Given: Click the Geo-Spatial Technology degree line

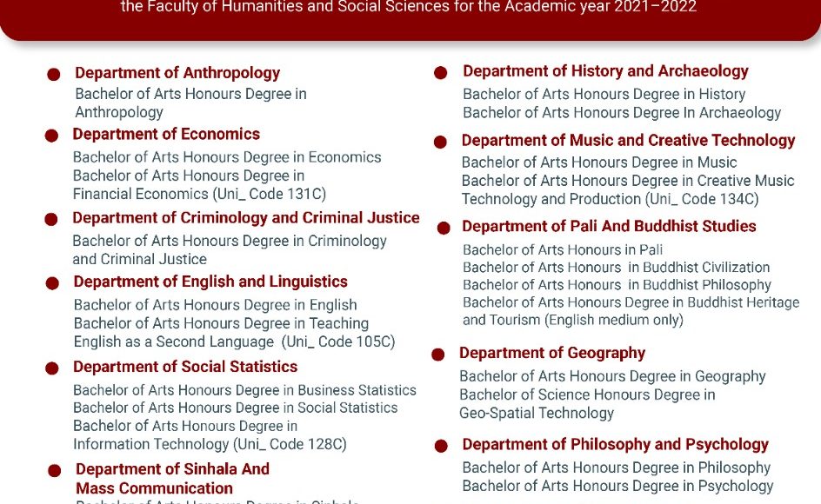Looking at the screenshot, I should pos(537,413).
